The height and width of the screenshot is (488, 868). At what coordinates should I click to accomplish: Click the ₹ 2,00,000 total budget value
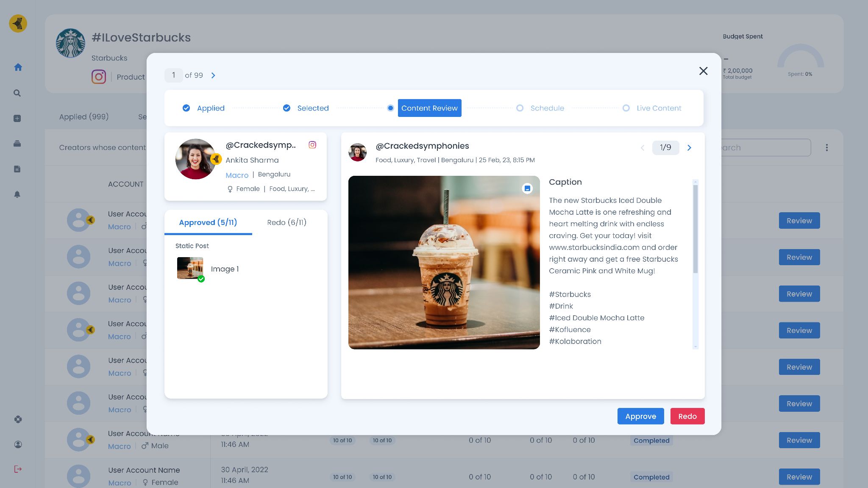tap(738, 71)
